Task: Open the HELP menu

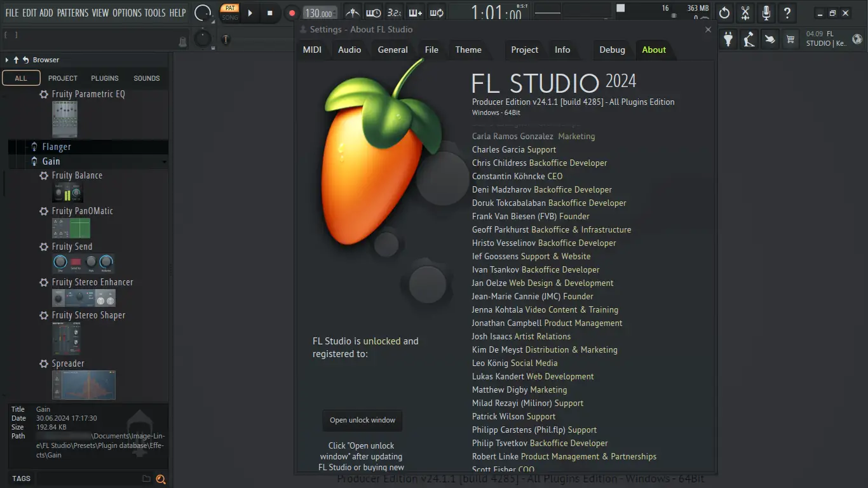Action: point(178,13)
